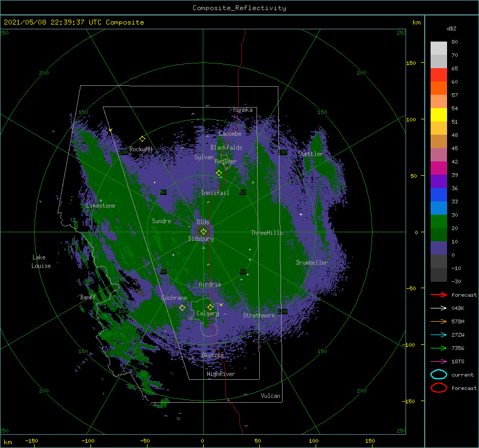479x448 pixels.
Task: Click the blue swatch between 36 and 33
Action: (x=439, y=194)
